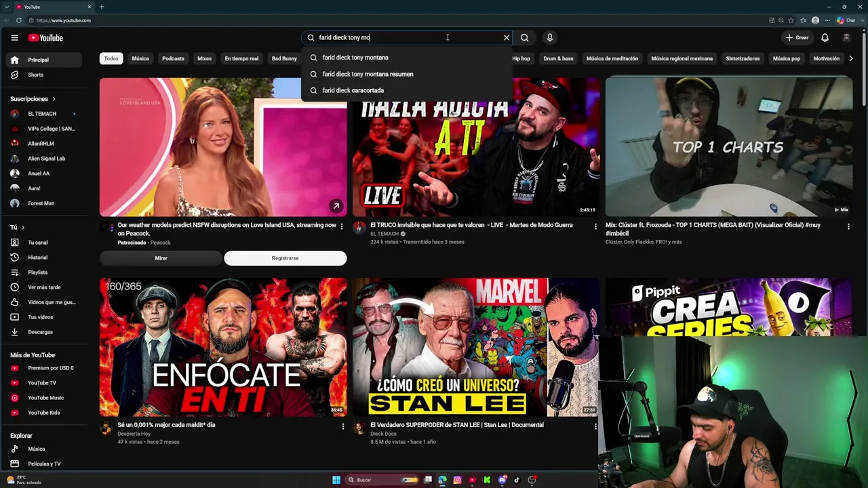Image resolution: width=868 pixels, height=488 pixels.
Task: Go to the YouTube logo home link
Action: 45,38
